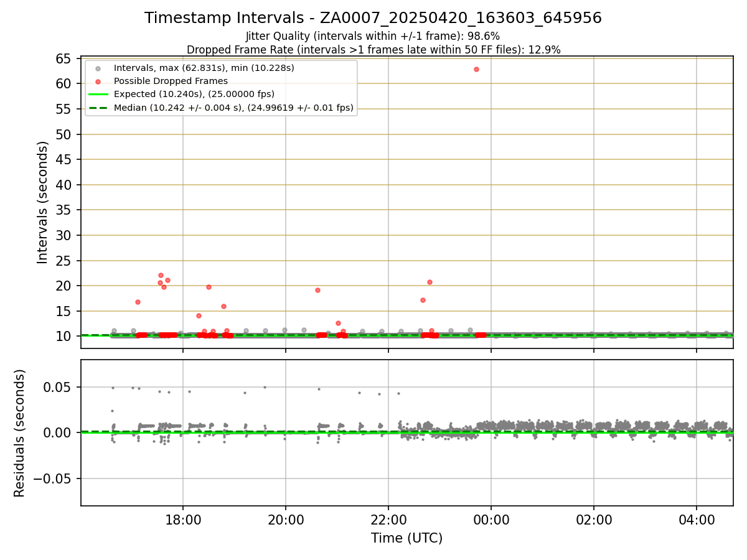Click the red point near 17 seconds before 17:10
Viewport: 747px width, 560px height.
click(x=138, y=302)
